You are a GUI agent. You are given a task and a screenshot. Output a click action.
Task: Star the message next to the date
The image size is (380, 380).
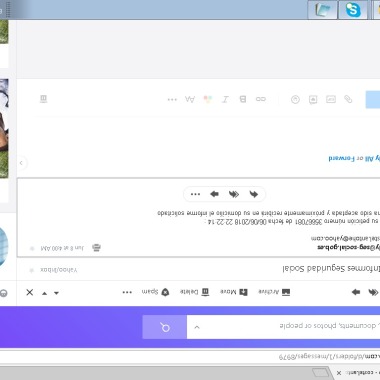[32, 248]
